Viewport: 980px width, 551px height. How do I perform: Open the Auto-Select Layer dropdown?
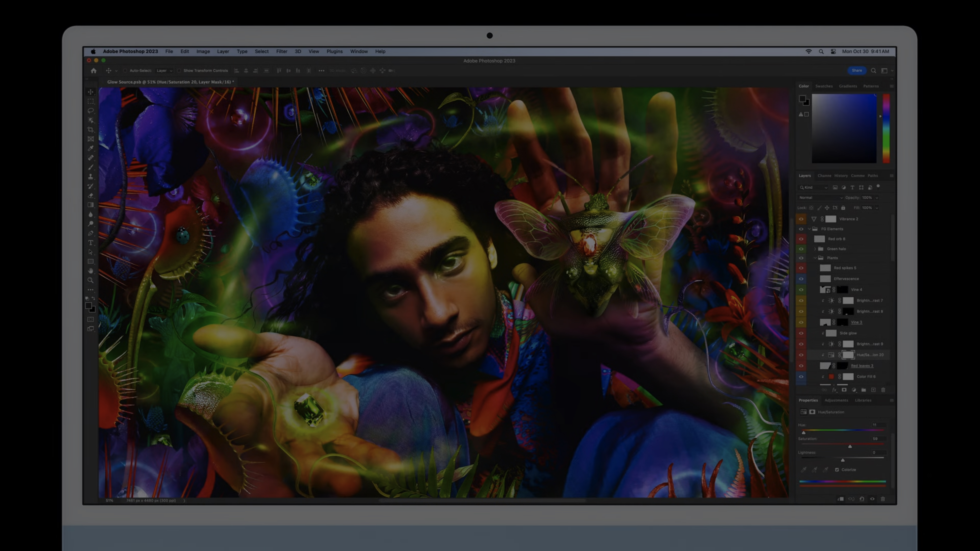[x=165, y=71]
